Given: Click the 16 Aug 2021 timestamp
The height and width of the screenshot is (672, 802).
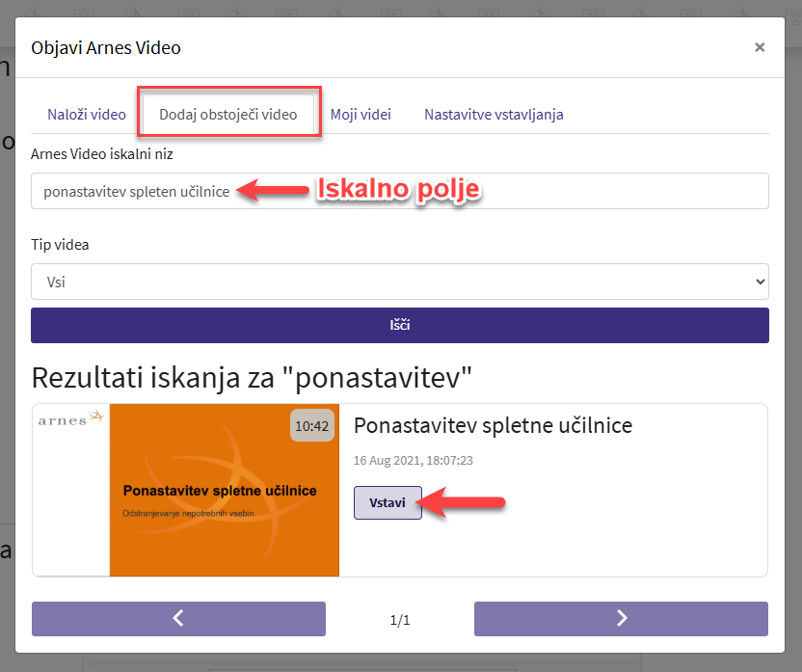Looking at the screenshot, I should [414, 461].
